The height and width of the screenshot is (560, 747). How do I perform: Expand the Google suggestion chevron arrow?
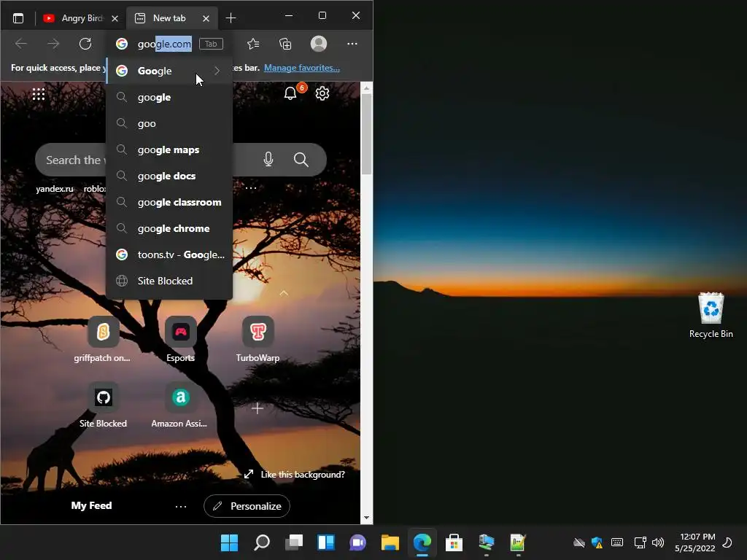click(217, 71)
